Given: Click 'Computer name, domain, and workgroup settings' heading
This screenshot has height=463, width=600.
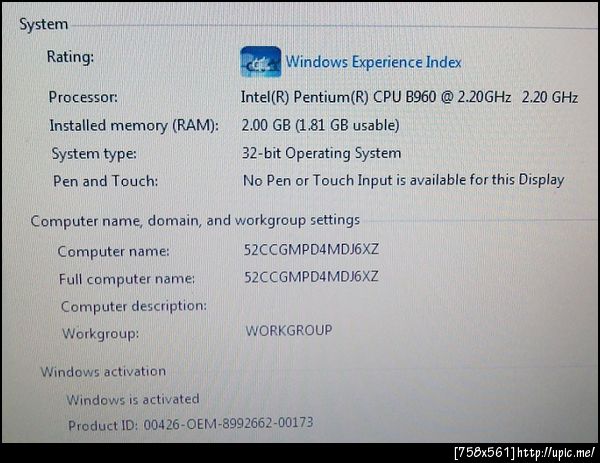Looking at the screenshot, I should (195, 220).
